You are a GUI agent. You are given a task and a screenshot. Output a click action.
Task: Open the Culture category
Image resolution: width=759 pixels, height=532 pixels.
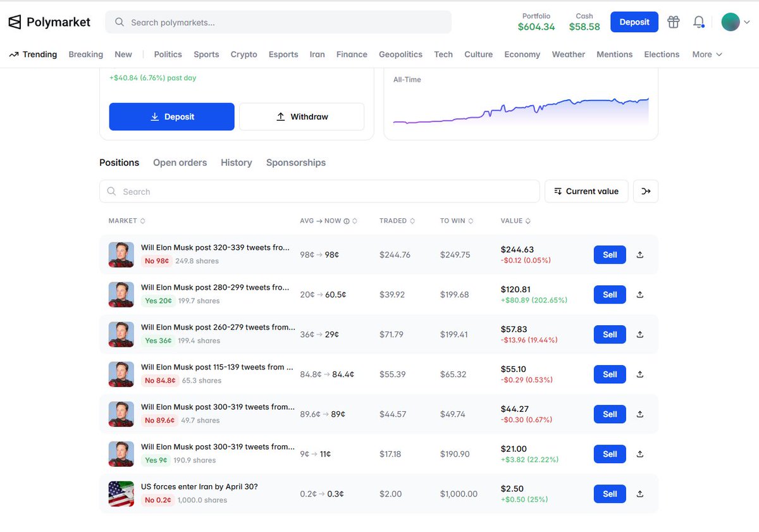(479, 54)
